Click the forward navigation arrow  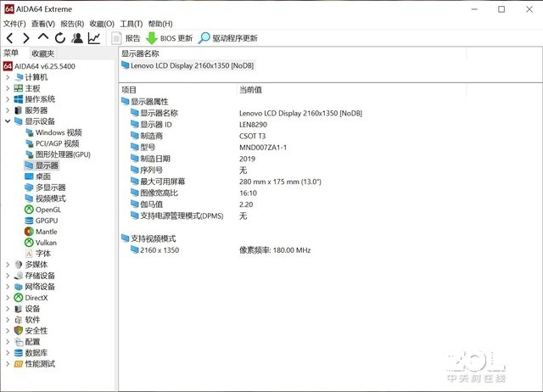26,38
